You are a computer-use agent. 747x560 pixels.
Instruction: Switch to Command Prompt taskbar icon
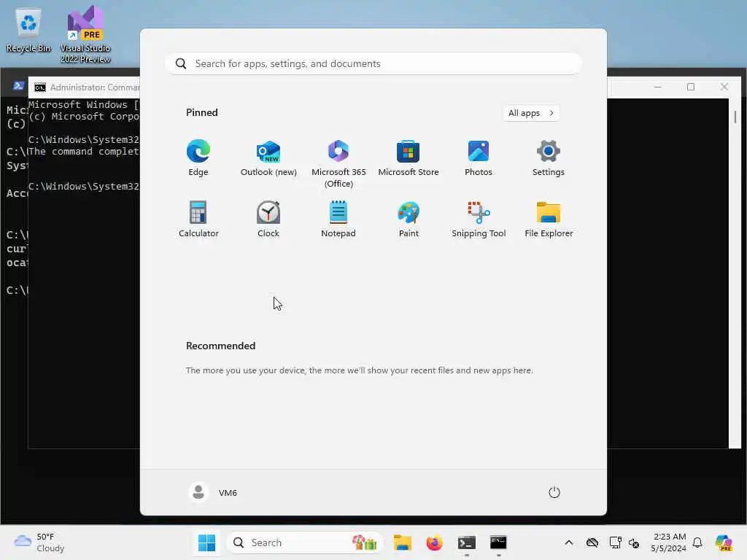pos(498,542)
